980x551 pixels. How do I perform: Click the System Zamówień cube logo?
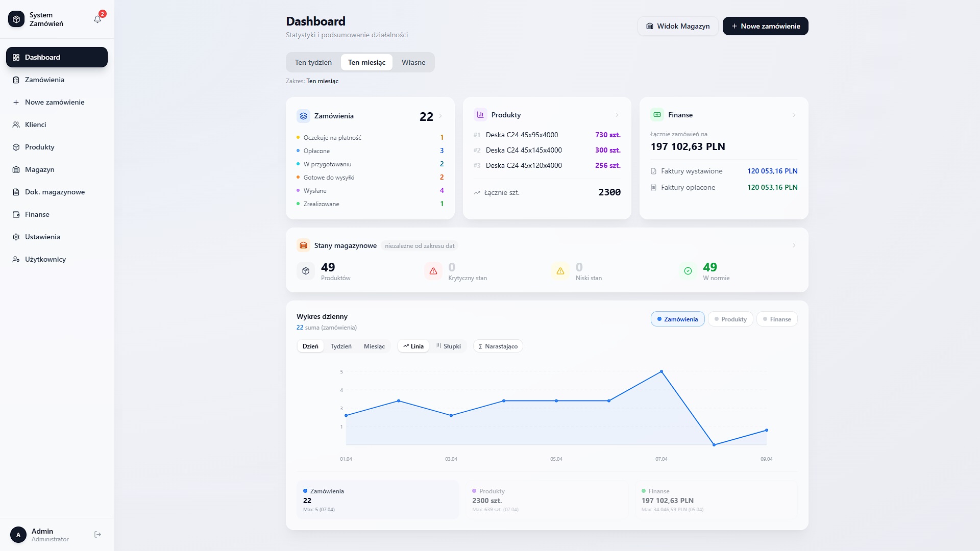(16, 19)
